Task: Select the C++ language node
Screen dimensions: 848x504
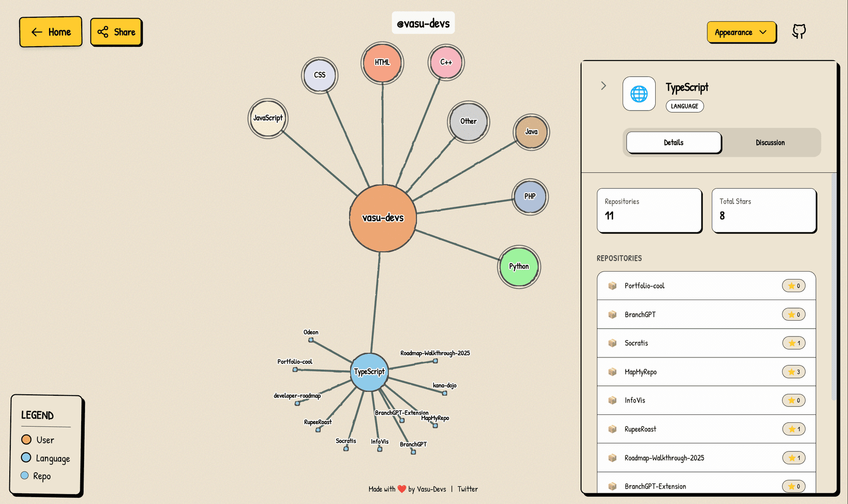Action: click(x=446, y=63)
